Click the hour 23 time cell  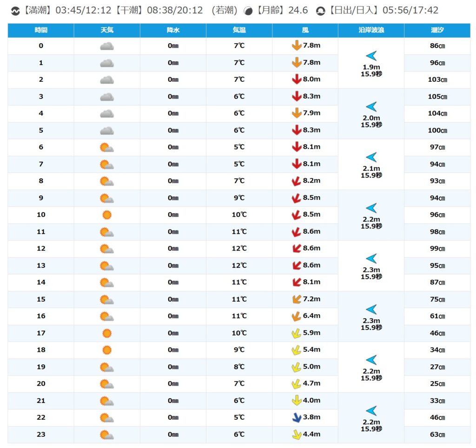coord(41,435)
